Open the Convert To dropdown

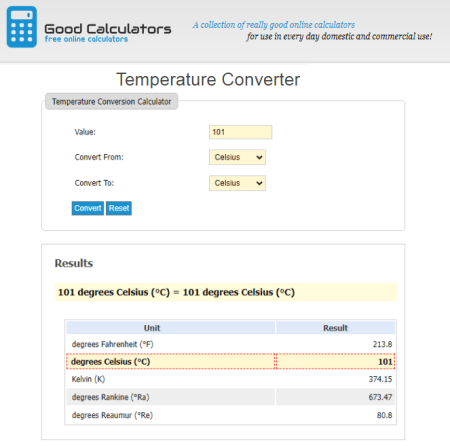click(x=237, y=183)
